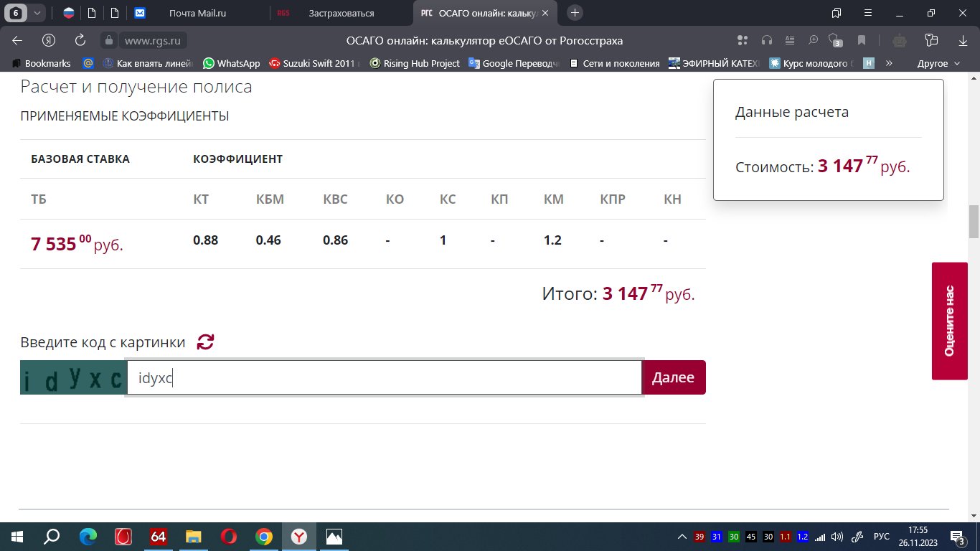Screen dimensions: 980x551
Task: Expand the tab group counter dropdown
Action: pos(37,13)
